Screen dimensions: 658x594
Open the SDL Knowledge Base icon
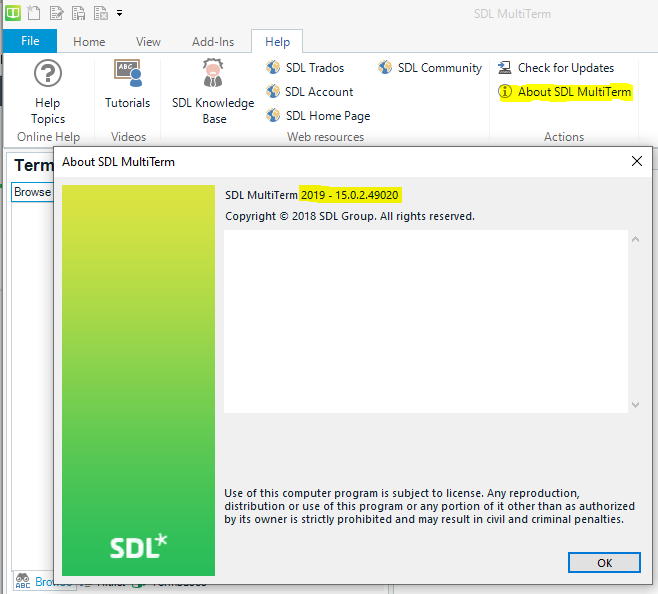[x=213, y=73]
